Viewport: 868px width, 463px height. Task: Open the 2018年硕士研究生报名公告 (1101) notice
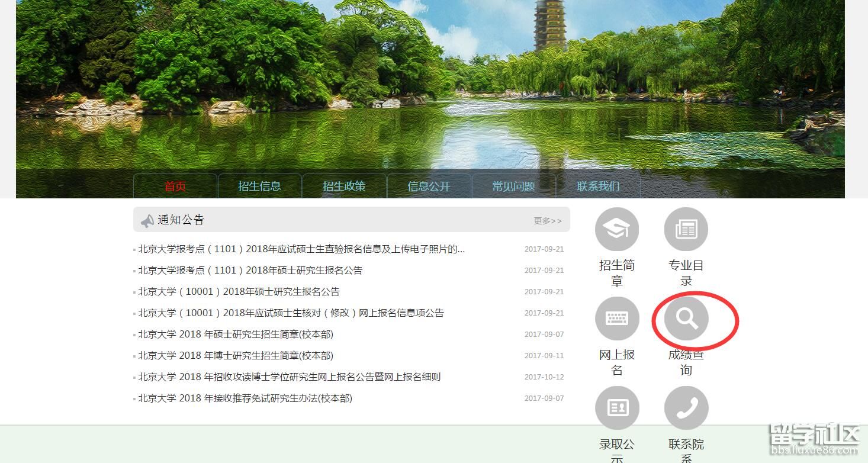click(250, 271)
